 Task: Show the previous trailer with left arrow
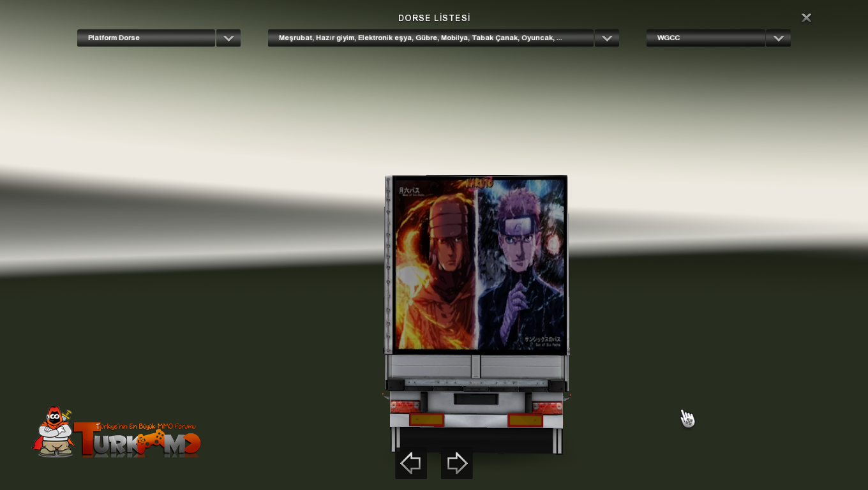[x=410, y=463]
